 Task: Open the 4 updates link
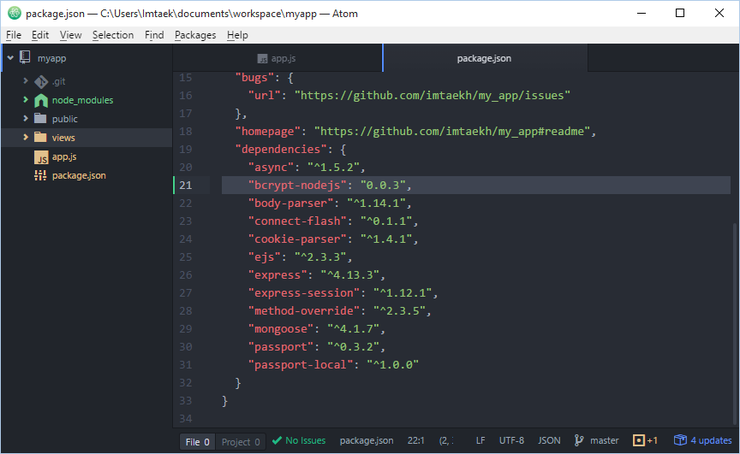coord(711,440)
